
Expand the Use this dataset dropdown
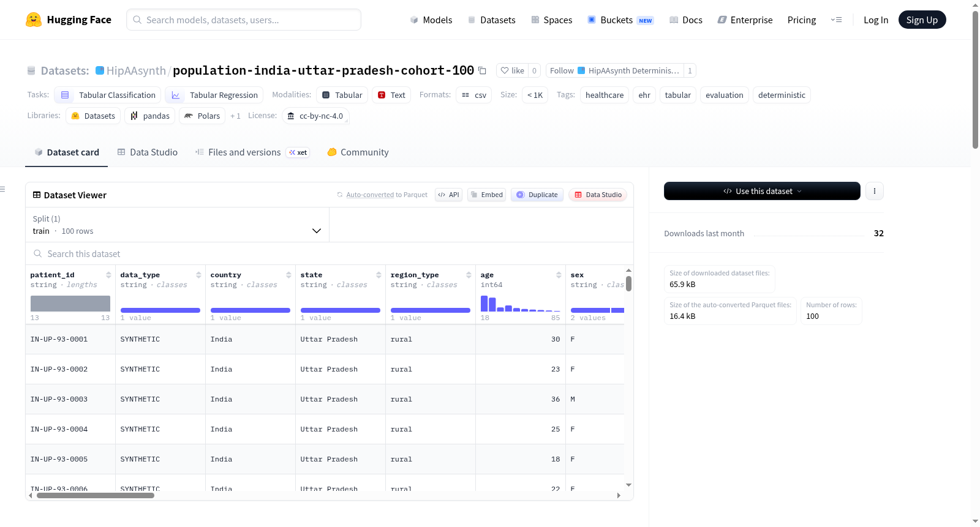coord(762,191)
